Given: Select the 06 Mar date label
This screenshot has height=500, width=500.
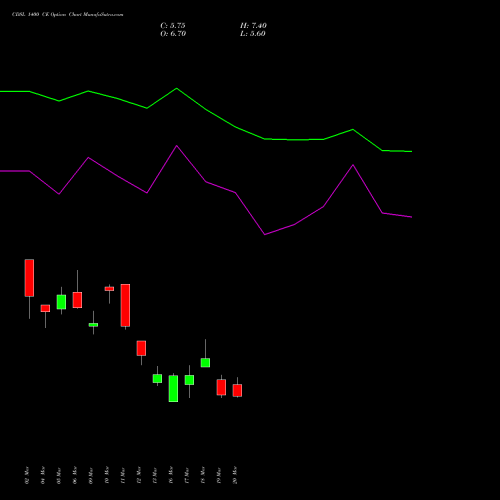Looking at the screenshot, I should pos(75,475).
